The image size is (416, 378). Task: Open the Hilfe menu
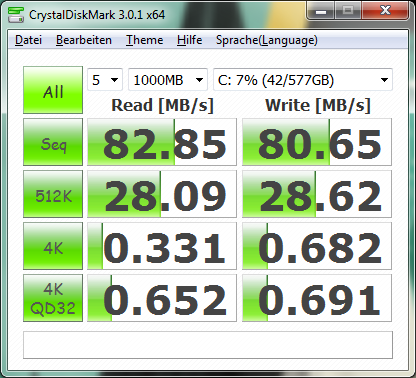point(189,40)
